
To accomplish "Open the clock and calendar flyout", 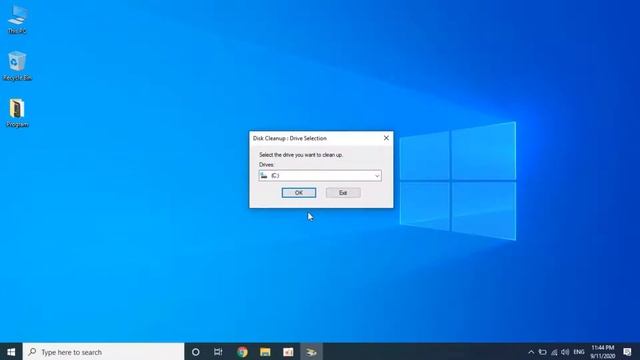I will [x=602, y=352].
